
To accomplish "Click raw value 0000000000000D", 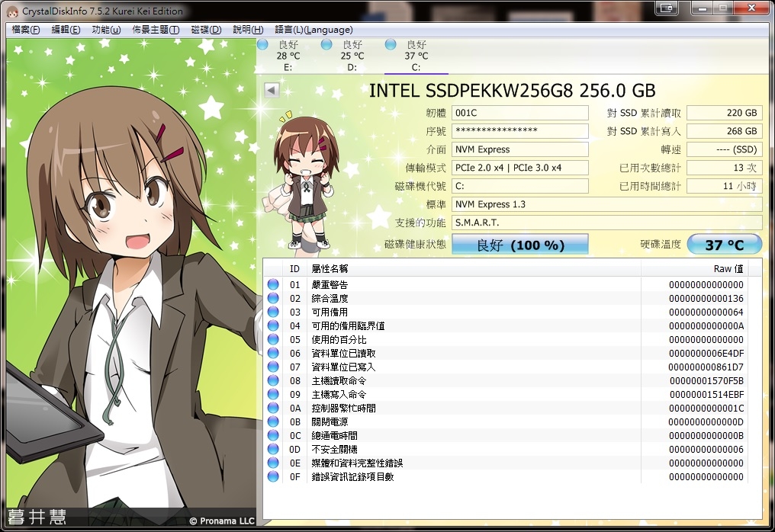I will [x=706, y=421].
